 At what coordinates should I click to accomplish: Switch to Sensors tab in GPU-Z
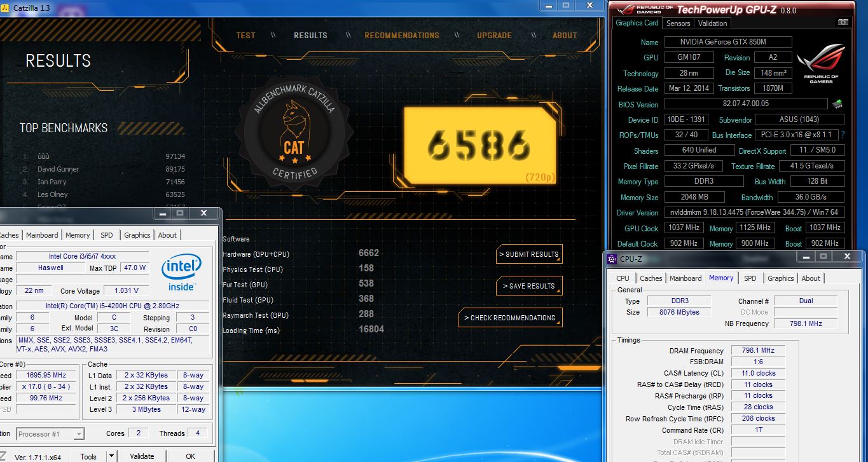(678, 24)
